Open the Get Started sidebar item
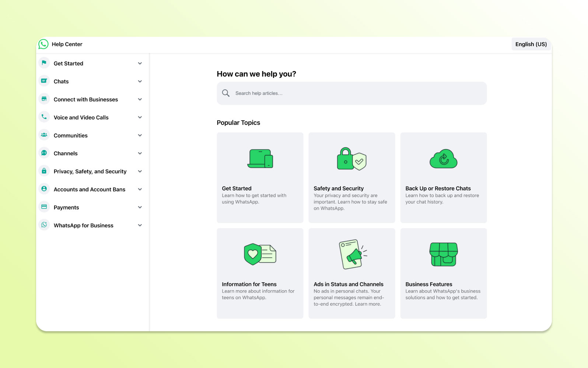 [x=69, y=63]
